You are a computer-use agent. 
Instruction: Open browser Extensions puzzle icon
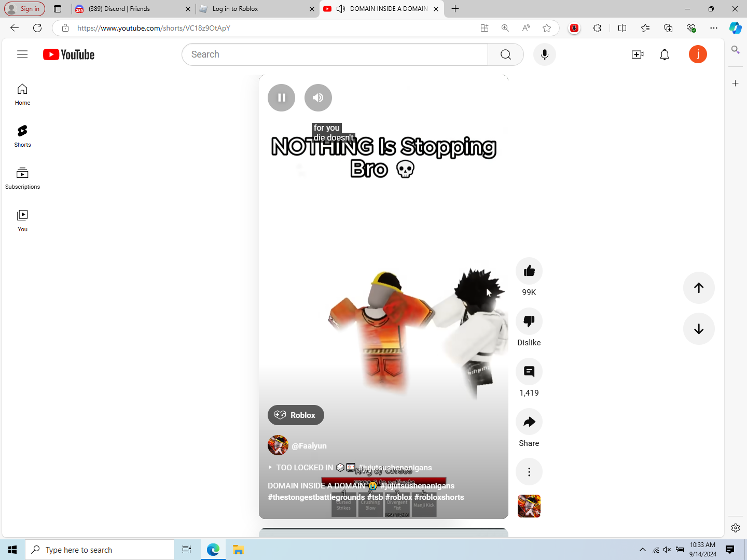pos(598,28)
